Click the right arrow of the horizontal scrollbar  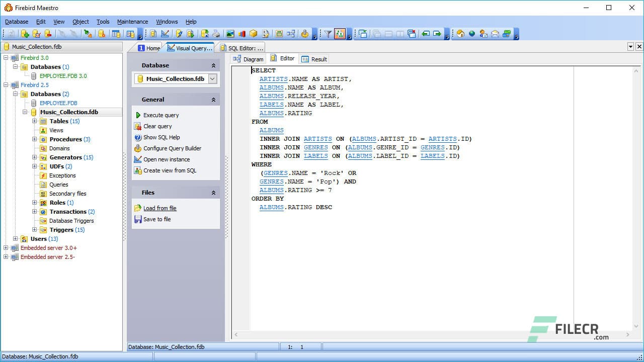[627, 334]
